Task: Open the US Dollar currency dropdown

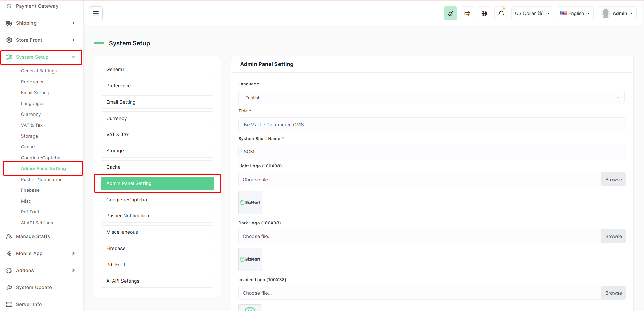Action: [532, 13]
